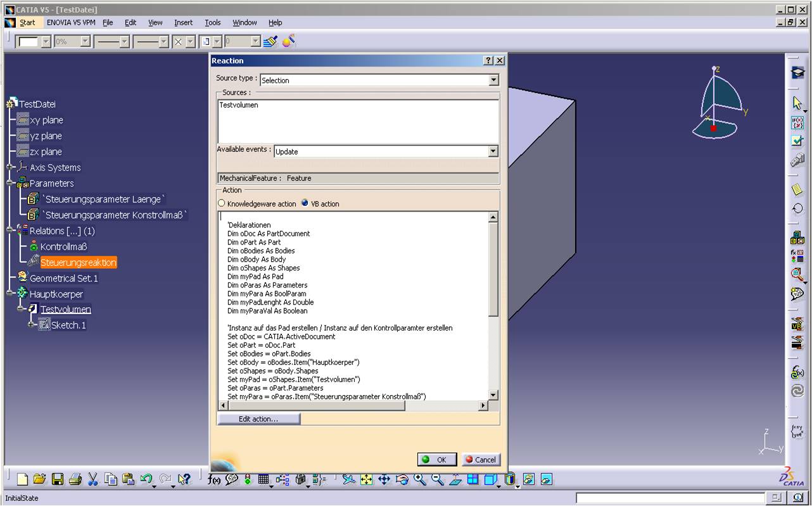Click the command input field in status bar
This screenshot has height=506, width=812.
pos(670,498)
